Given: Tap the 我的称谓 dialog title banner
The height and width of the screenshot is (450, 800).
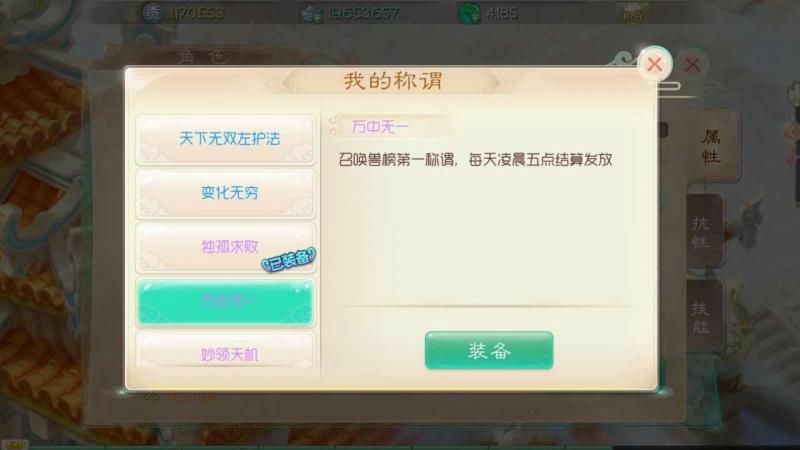Looking at the screenshot, I should point(392,82).
